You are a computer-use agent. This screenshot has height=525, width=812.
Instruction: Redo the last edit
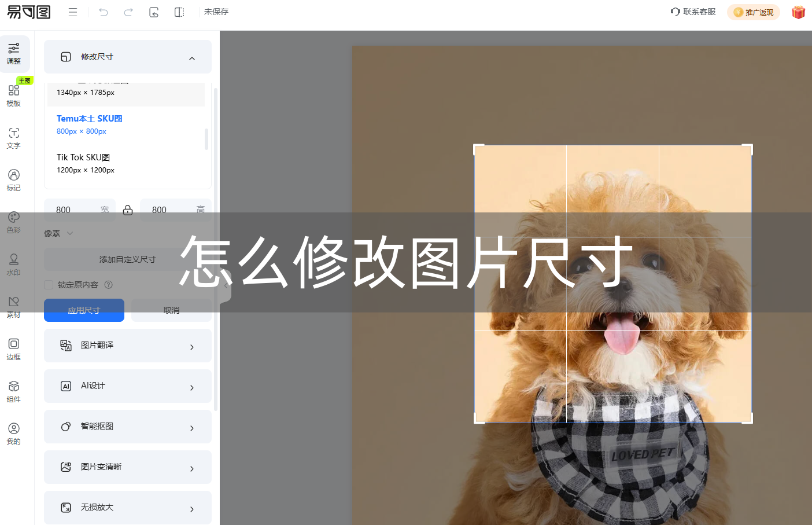128,12
